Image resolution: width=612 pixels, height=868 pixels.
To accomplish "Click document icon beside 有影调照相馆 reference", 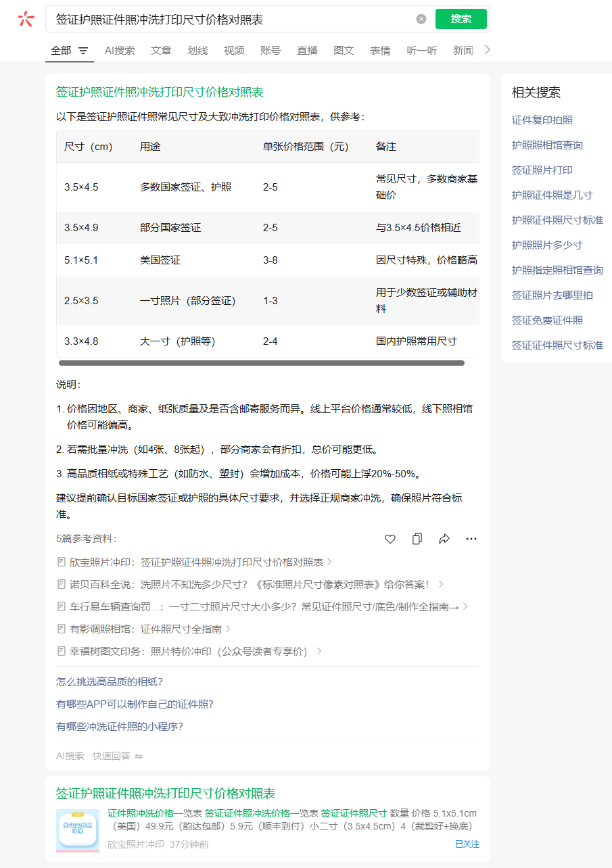I will [62, 629].
